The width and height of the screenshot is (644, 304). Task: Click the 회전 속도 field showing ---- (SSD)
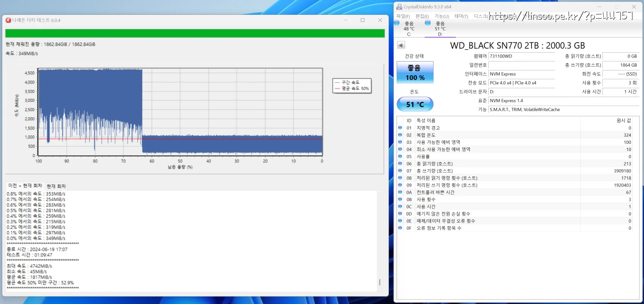[621, 74]
